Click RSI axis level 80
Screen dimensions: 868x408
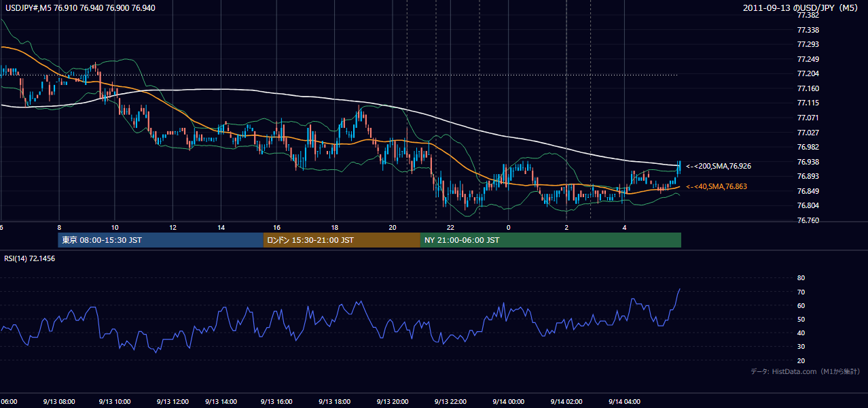click(x=801, y=278)
